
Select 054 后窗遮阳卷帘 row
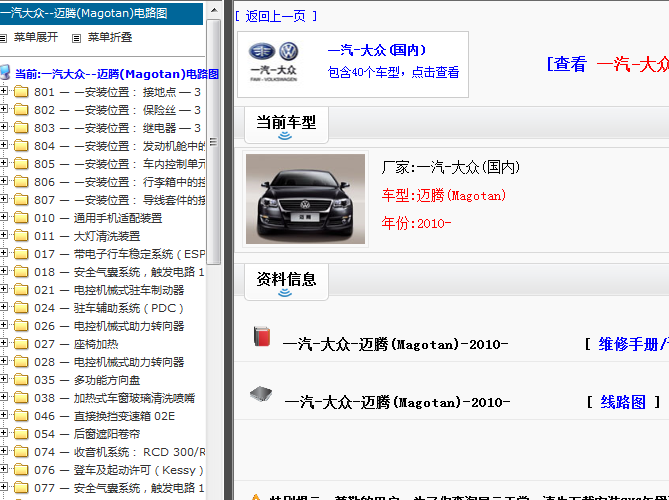click(x=87, y=434)
